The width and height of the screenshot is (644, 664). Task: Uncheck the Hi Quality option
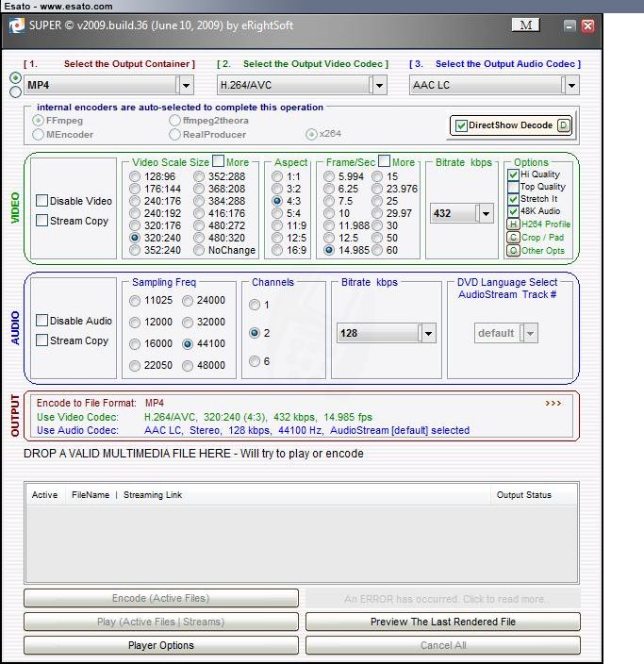pos(513,174)
